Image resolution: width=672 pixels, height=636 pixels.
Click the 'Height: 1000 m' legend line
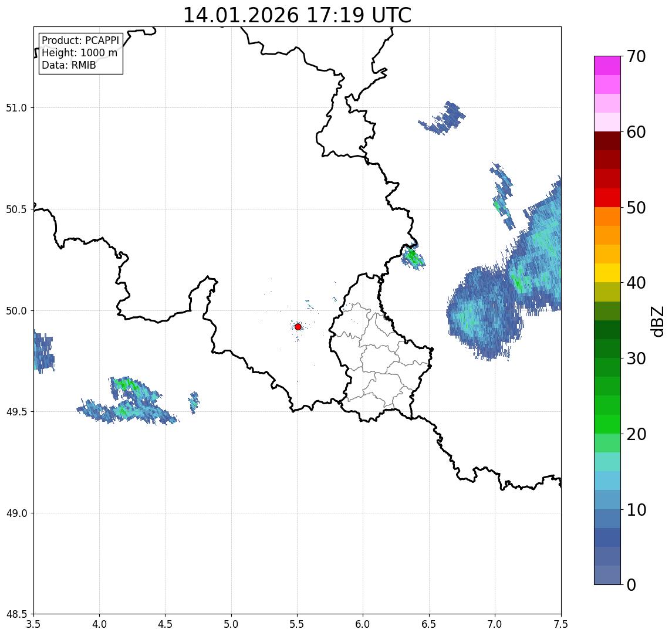(79, 53)
